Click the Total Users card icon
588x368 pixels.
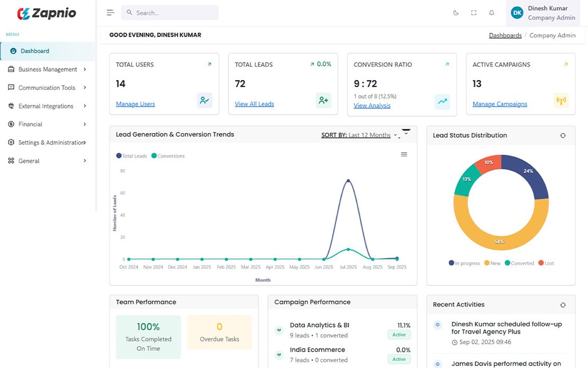(x=204, y=100)
